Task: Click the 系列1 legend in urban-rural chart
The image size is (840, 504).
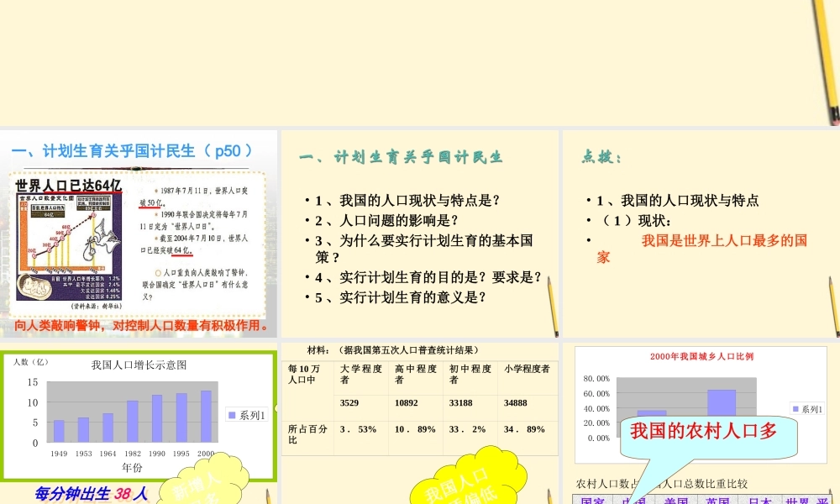Action: [x=807, y=409]
